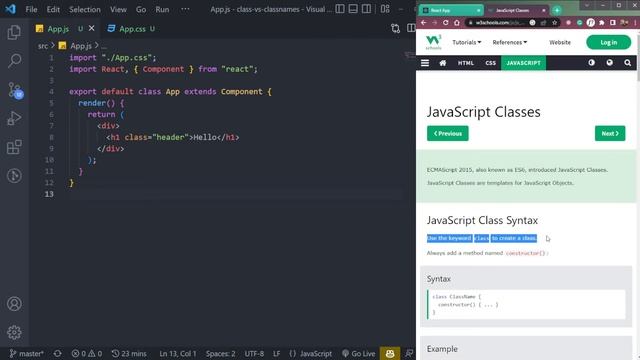
Task: Open Go menu
Action: tap(141, 9)
